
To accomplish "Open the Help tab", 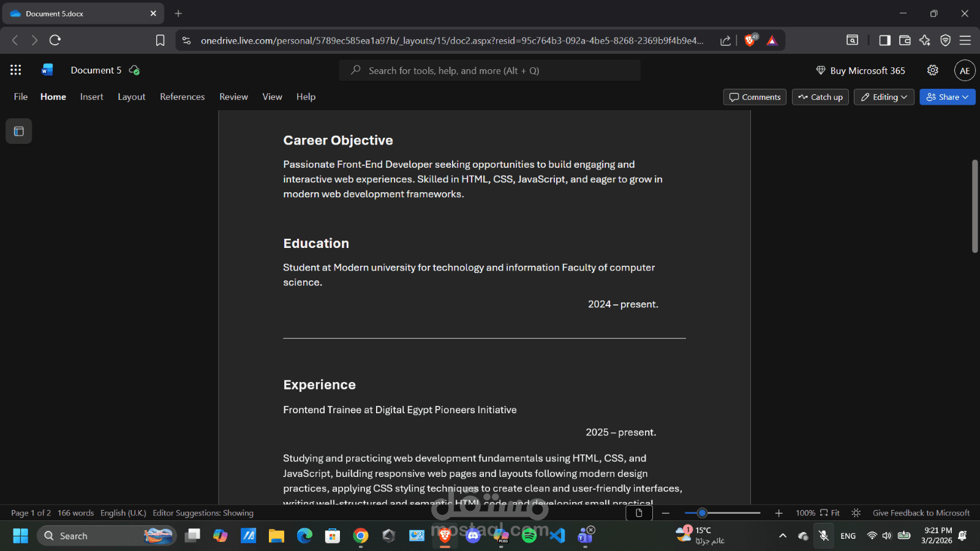I will coord(306,97).
